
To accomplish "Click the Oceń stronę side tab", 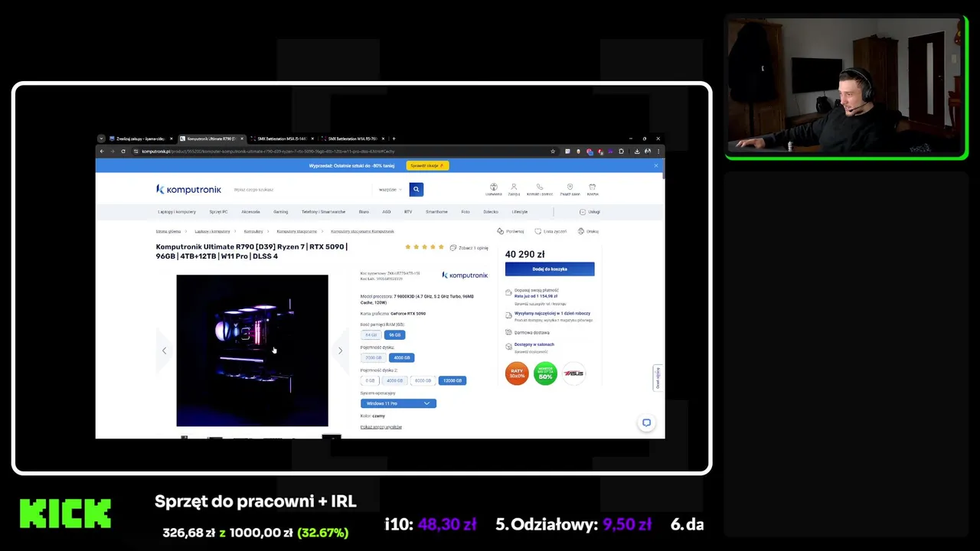I will tap(657, 378).
